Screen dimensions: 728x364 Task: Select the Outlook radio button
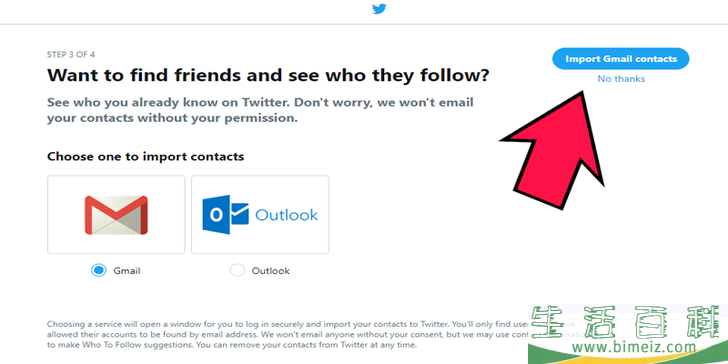[237, 271]
